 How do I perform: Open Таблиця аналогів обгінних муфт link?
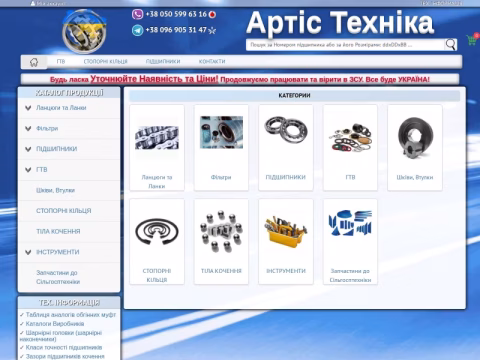[x=71, y=315]
